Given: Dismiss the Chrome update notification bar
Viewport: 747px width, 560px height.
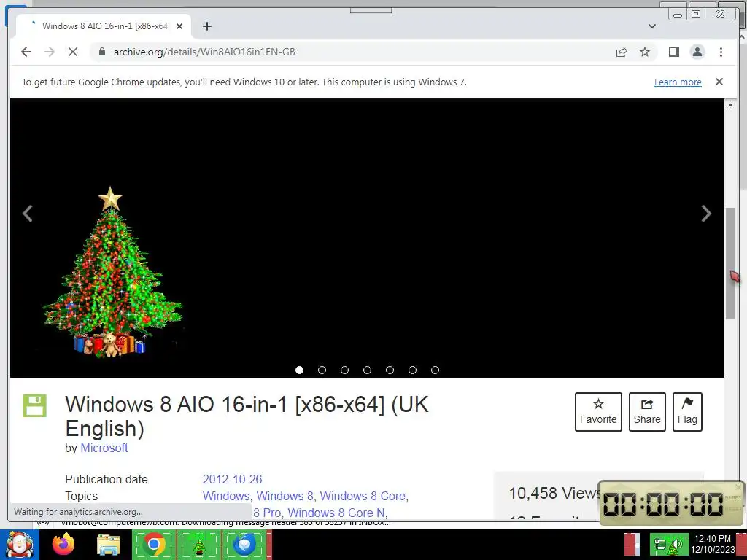Looking at the screenshot, I should coord(719,82).
